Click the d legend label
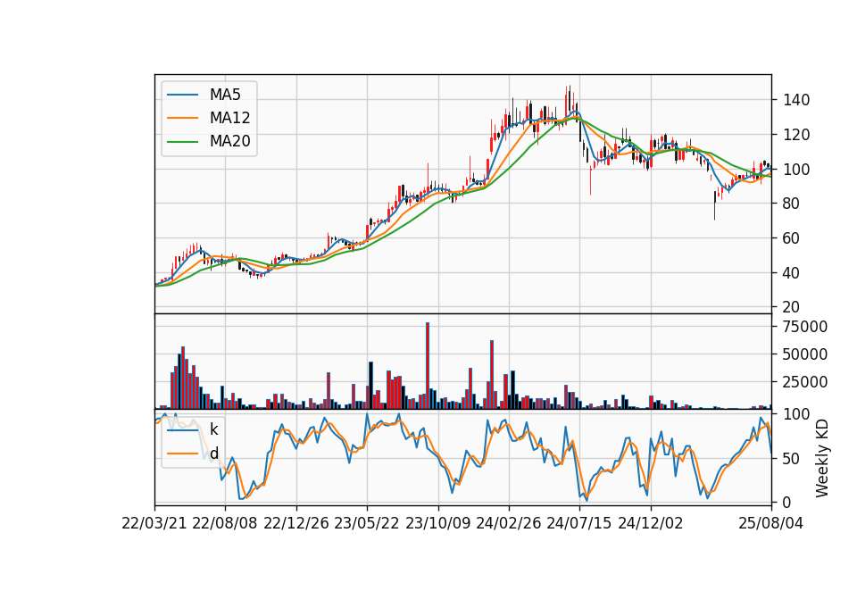 click(214, 454)
